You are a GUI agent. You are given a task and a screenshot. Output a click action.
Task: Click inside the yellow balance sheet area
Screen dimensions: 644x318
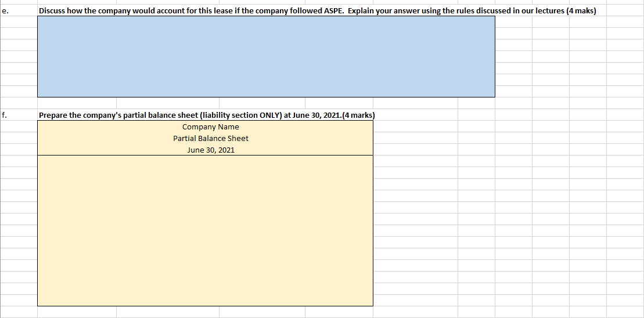[x=206, y=230]
